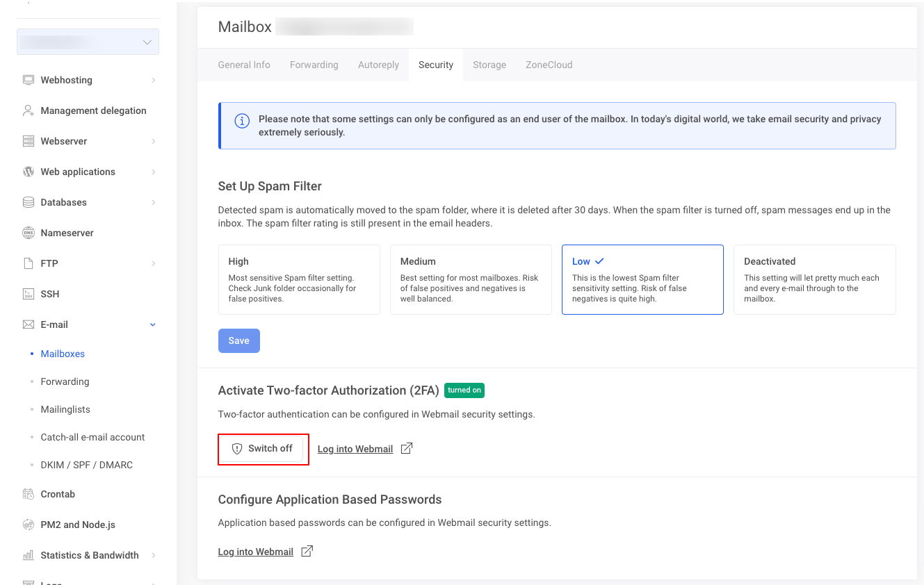Viewport: 924px width, 585px height.
Task: Open the account selector dropdown
Action: (x=88, y=42)
